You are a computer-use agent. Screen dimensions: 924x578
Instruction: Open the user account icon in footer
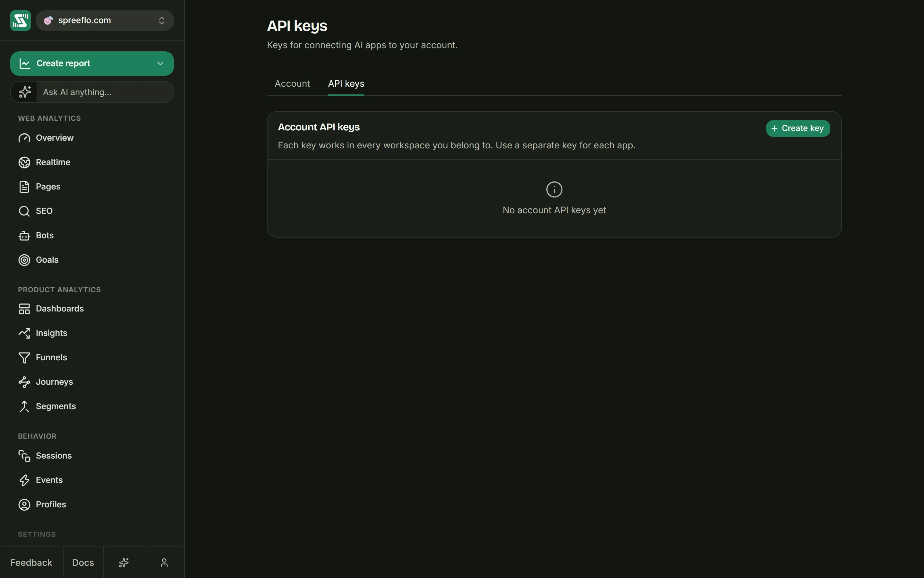click(164, 563)
